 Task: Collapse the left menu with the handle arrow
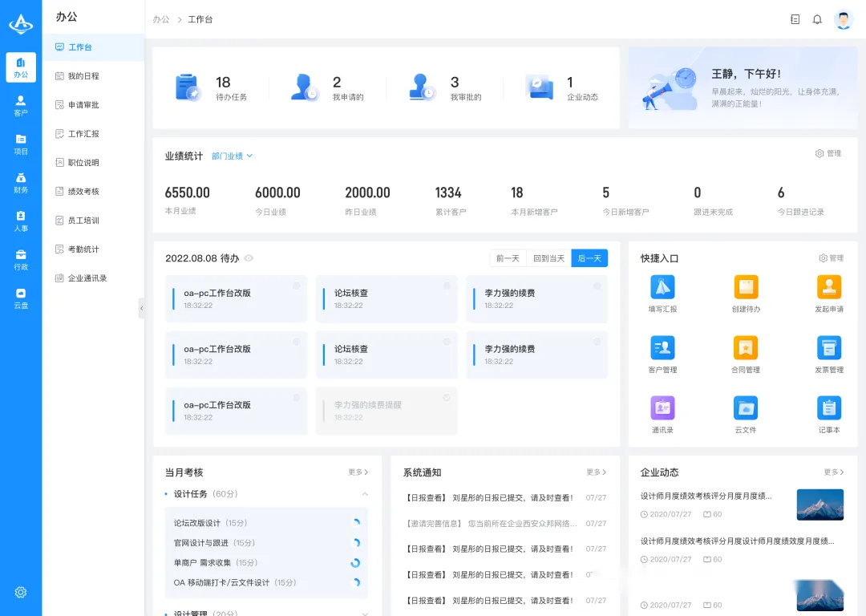[x=141, y=308]
